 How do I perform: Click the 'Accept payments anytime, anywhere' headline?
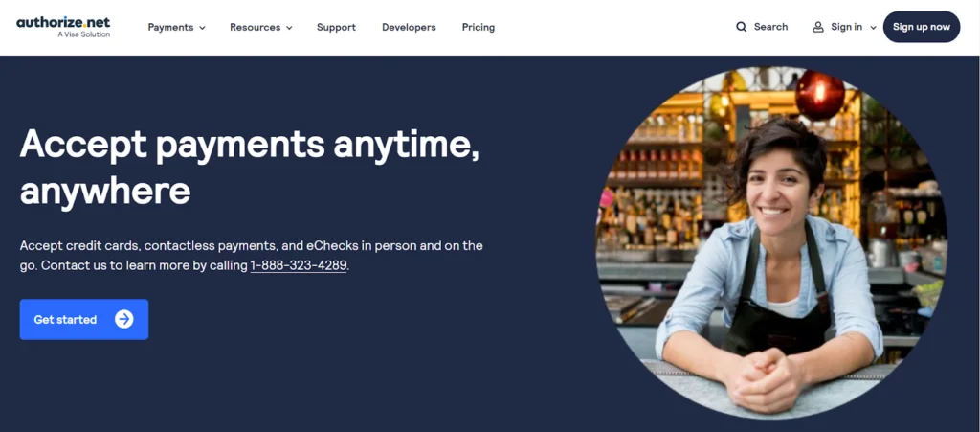(250, 168)
